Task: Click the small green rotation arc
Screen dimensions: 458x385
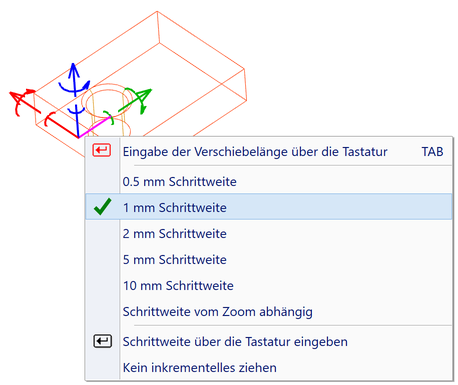Action: click(109, 118)
